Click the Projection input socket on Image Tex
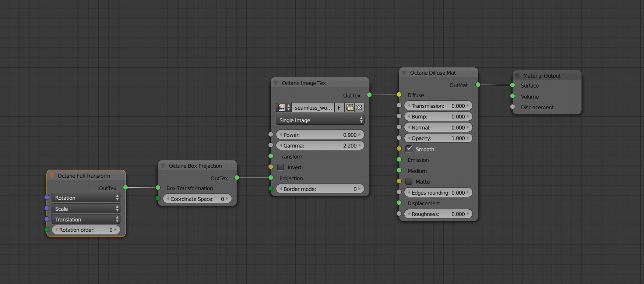644x284 pixels. pyautogui.click(x=271, y=178)
